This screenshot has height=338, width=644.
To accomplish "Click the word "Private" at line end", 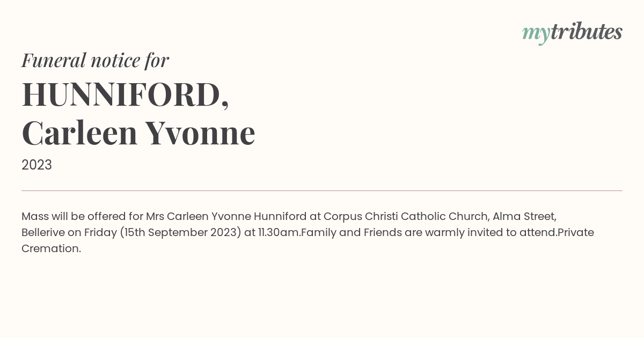I will point(576,232).
